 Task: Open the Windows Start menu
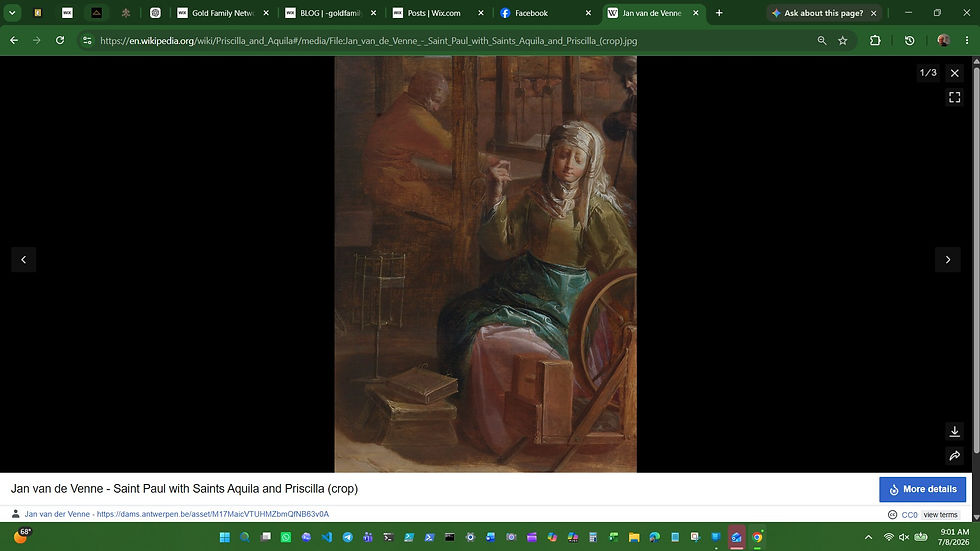pos(224,537)
